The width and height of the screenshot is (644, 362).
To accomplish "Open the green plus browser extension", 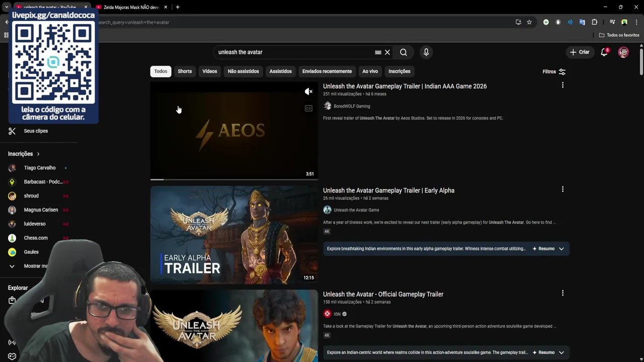I will 546,22.
